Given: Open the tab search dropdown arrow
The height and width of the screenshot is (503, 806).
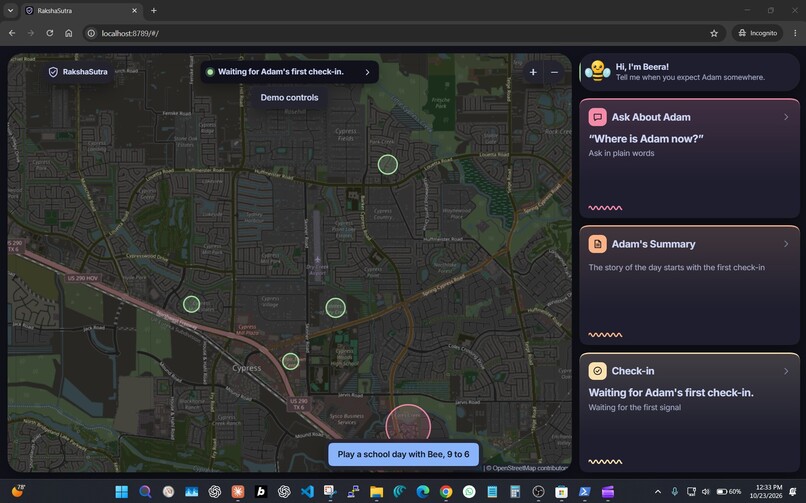Looking at the screenshot, I should point(10,10).
